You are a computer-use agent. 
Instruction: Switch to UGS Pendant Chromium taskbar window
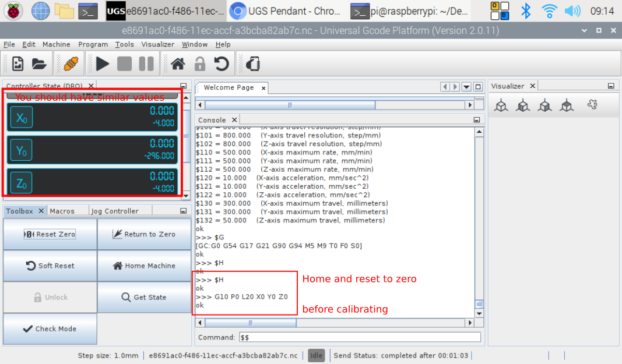tap(286, 11)
